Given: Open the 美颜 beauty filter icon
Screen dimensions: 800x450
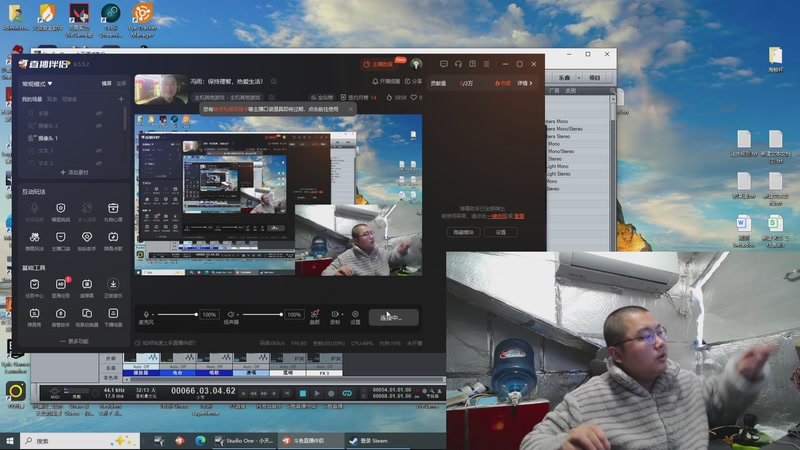Looking at the screenshot, I should click(315, 314).
